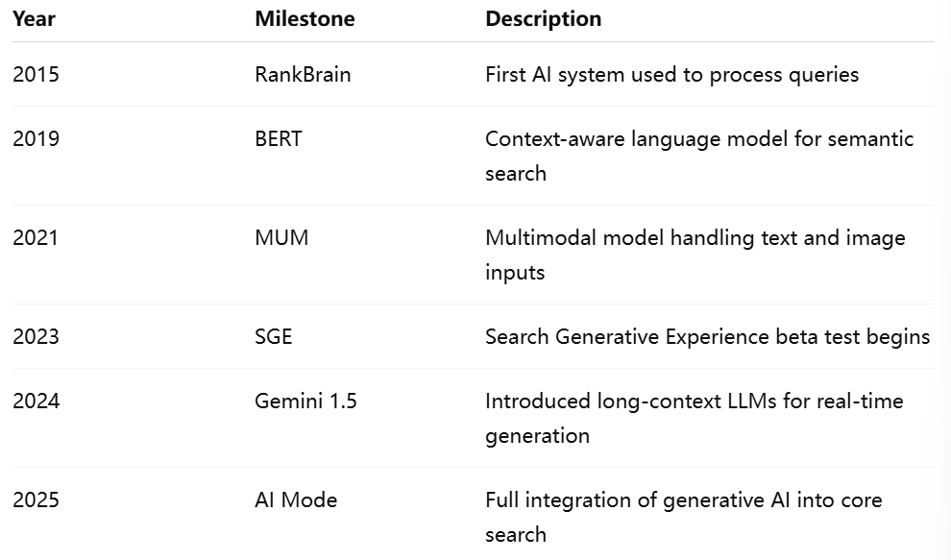Click the BERT milestone cell
Screen dimensions: 951x560
279,139
